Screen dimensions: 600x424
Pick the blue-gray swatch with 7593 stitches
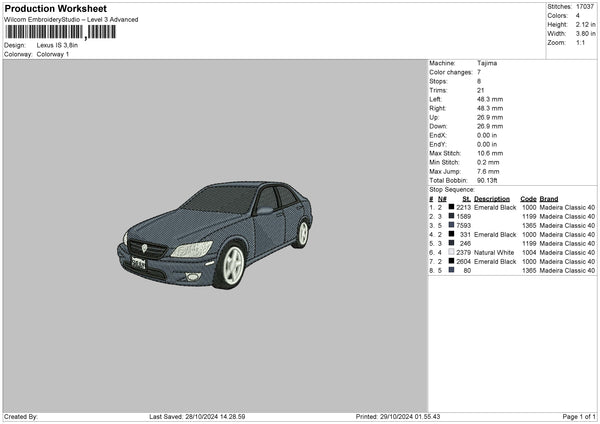[x=452, y=225]
